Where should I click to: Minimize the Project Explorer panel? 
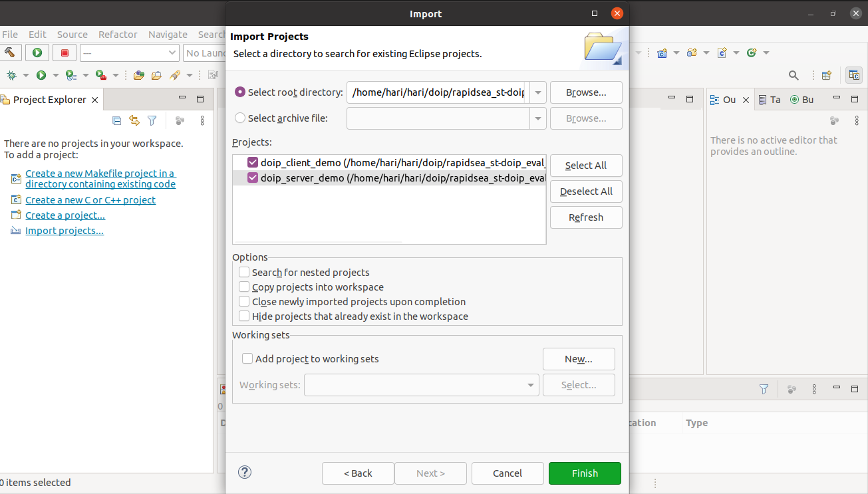(x=182, y=98)
